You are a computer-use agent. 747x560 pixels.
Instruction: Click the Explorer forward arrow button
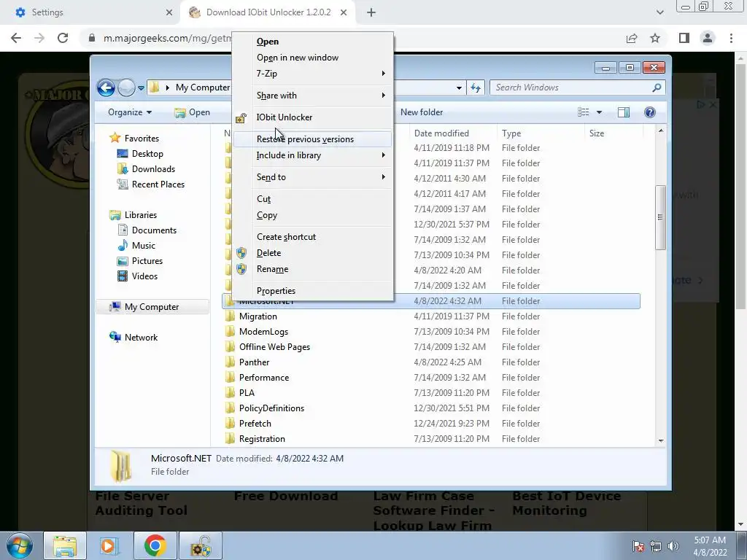pos(126,87)
